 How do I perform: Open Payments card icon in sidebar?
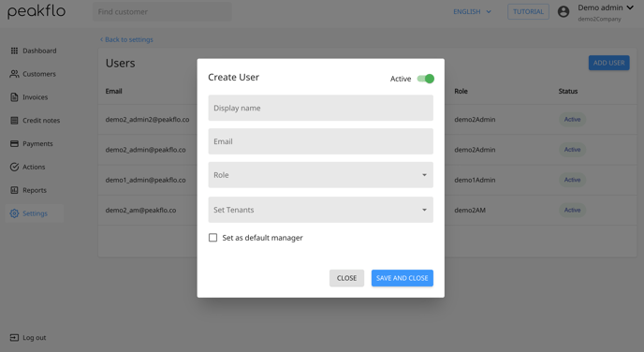click(14, 144)
